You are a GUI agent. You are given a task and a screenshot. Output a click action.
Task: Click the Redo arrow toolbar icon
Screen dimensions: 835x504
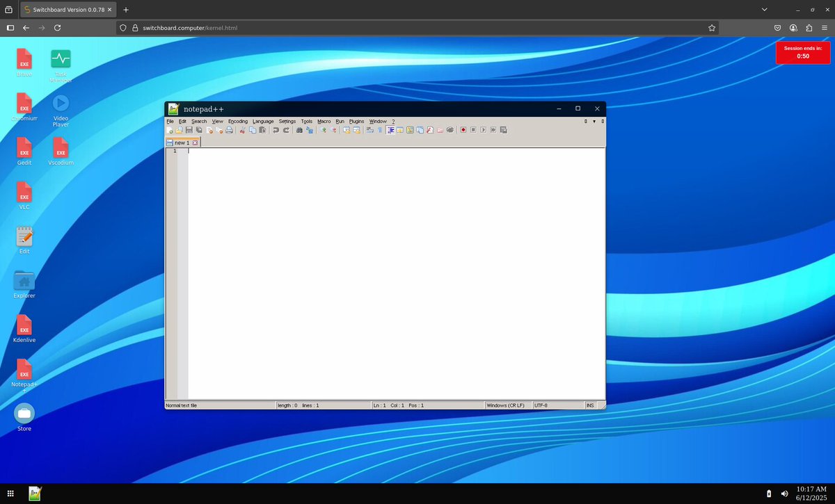tap(286, 130)
